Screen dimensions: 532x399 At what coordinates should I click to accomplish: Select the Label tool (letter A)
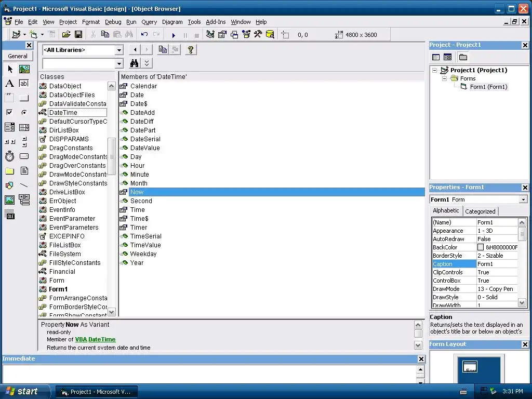click(10, 84)
